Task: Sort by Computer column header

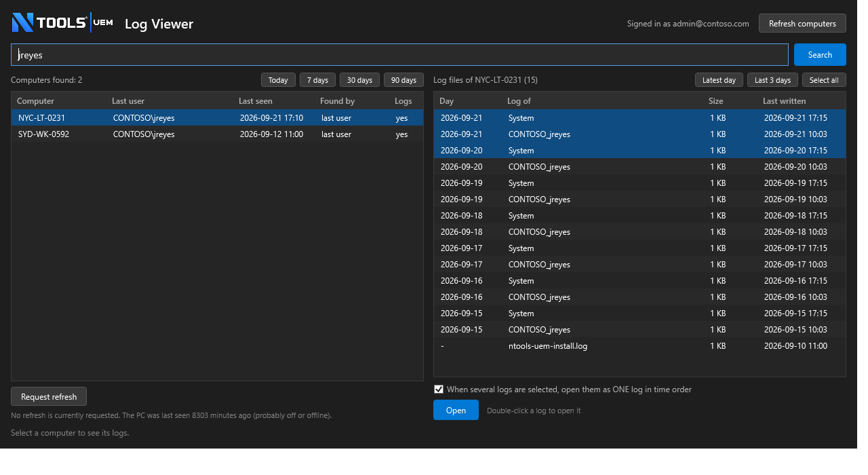Action: coord(35,101)
